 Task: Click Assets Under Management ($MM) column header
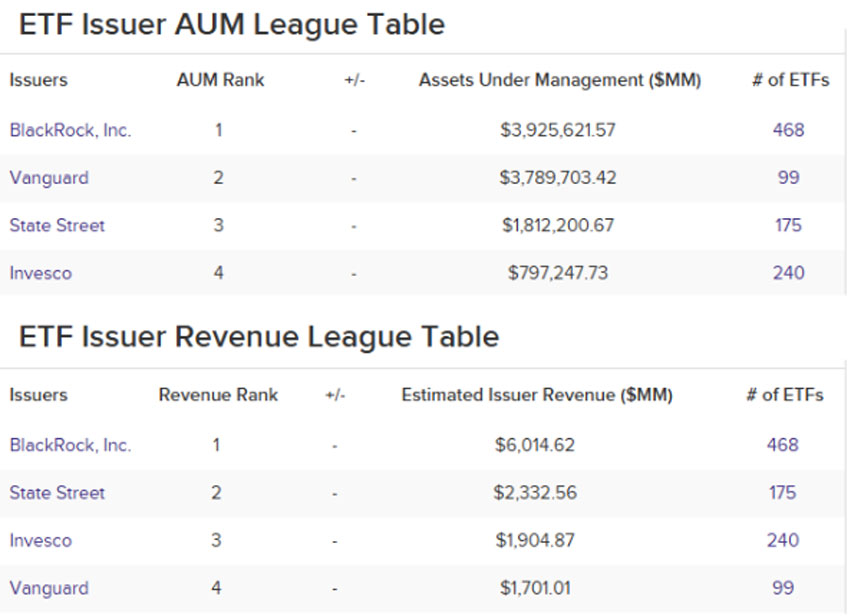coord(559,81)
